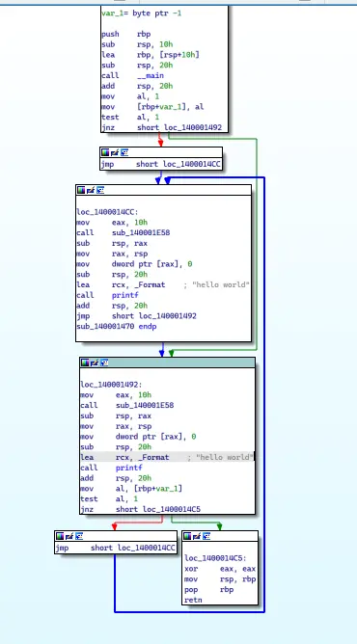Set node color for the loc_1400014C5 block
Screen dimensions: 357x644
tap(187, 536)
